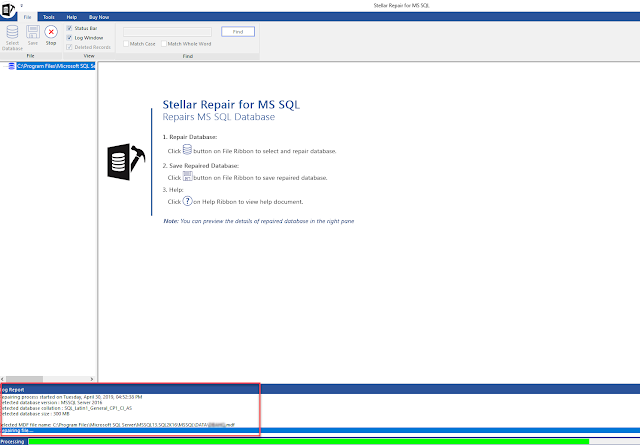The height and width of the screenshot is (445, 640).
Task: Click the 'Repairs MS SQL Database' subtitle
Action: pyautogui.click(x=218, y=117)
